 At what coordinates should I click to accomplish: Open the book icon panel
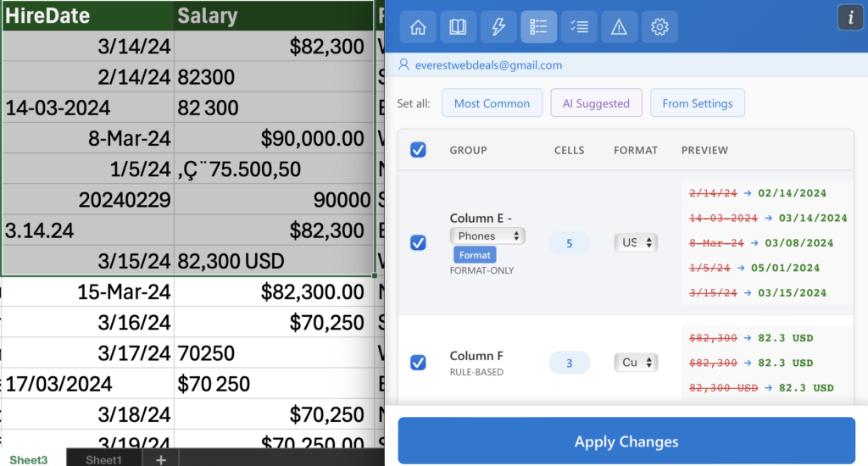click(458, 27)
